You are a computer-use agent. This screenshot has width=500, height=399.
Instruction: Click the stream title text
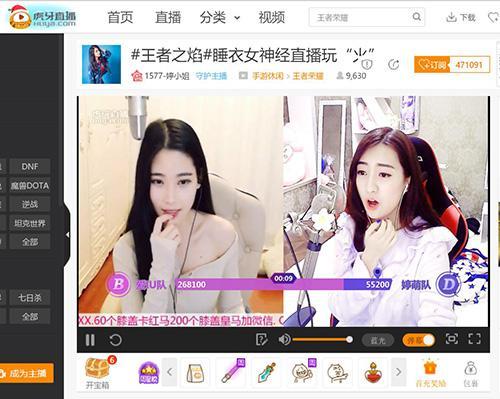[252, 55]
